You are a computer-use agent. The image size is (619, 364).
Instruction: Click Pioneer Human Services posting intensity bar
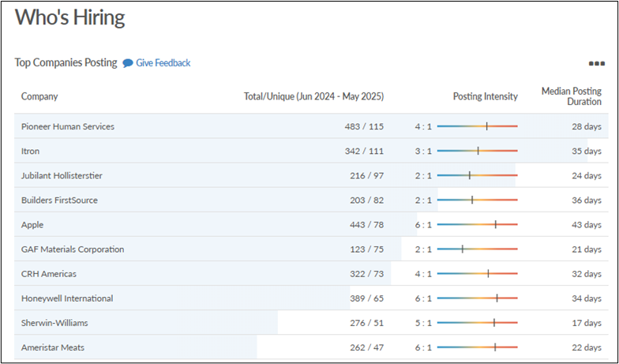[477, 126]
